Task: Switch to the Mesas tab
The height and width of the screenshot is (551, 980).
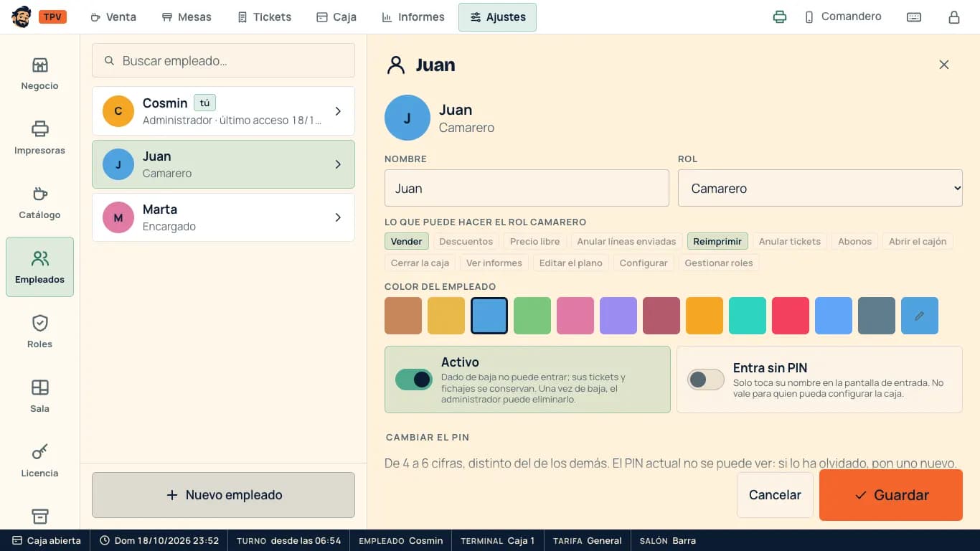Action: 187,17
